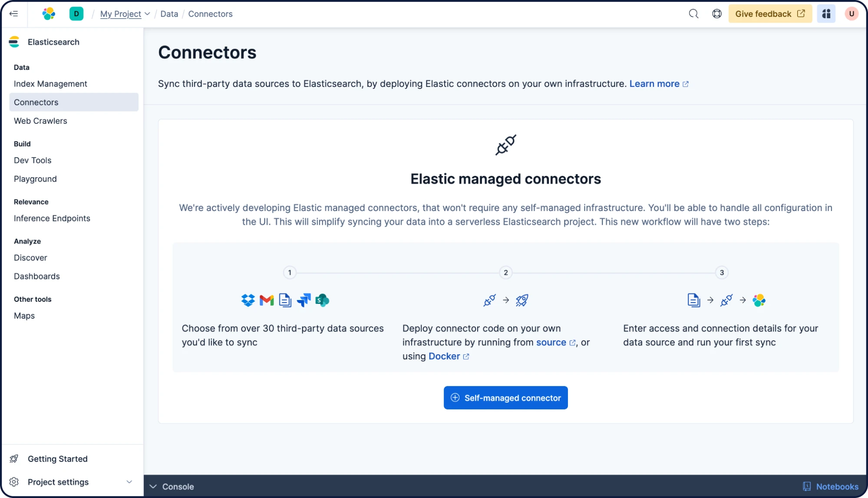Click the Dropbox data source icon
The image size is (868, 498).
(x=248, y=300)
